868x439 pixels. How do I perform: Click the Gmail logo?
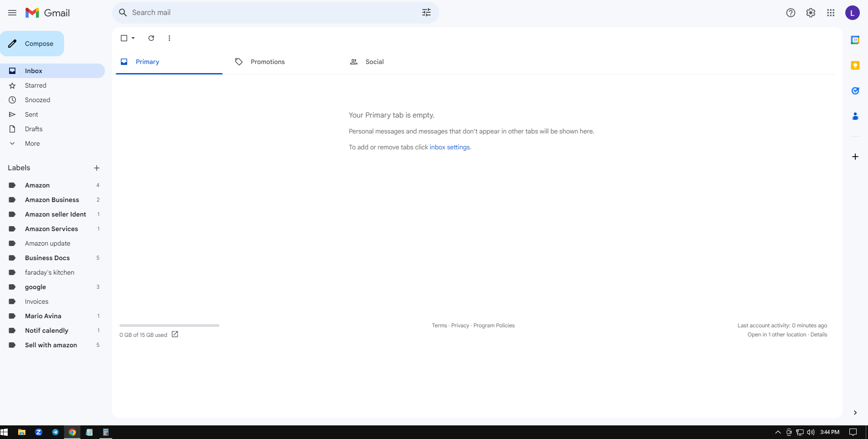click(x=48, y=13)
